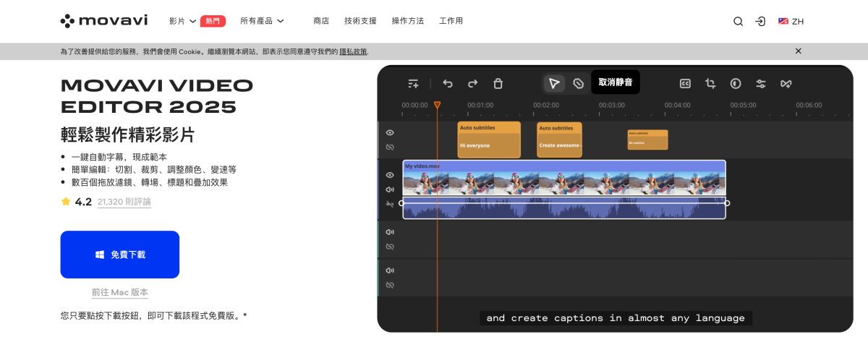Expand the 所有產品 dropdown menu
868x358 pixels.
pyautogui.click(x=262, y=21)
